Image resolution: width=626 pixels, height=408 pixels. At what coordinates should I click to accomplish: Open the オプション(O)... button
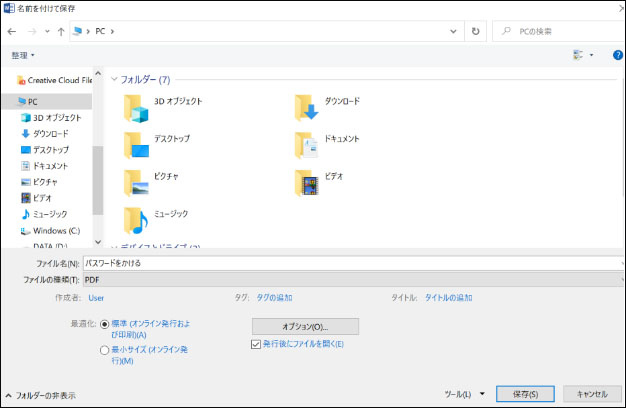(305, 327)
